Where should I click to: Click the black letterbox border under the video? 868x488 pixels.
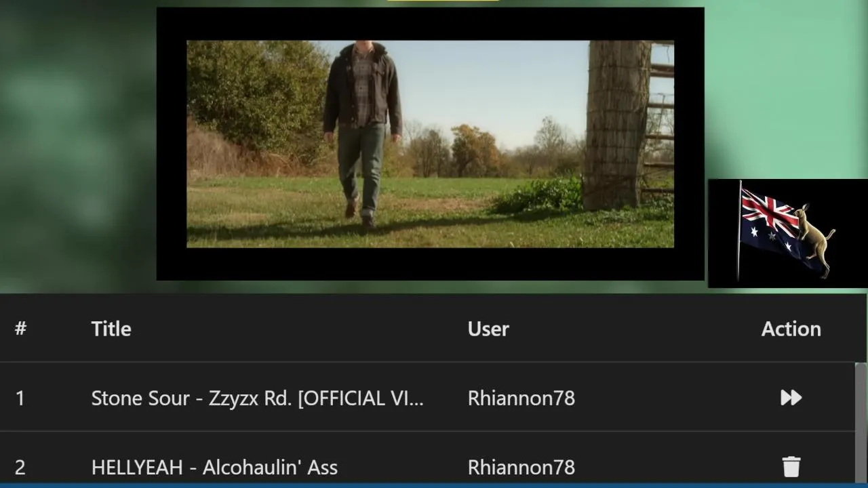click(x=430, y=264)
